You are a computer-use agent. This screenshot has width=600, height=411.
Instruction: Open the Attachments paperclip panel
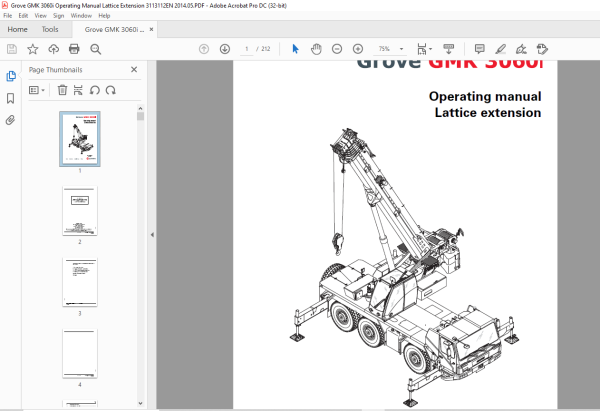click(x=11, y=120)
